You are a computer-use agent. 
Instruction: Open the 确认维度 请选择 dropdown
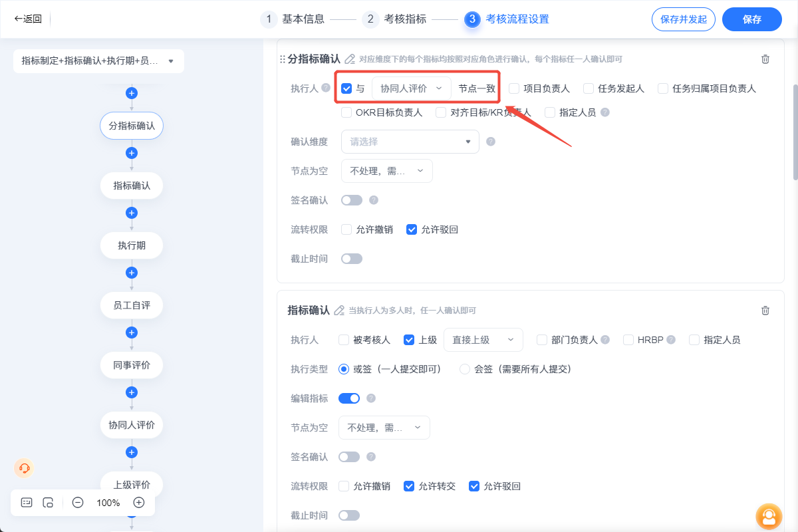[410, 142]
